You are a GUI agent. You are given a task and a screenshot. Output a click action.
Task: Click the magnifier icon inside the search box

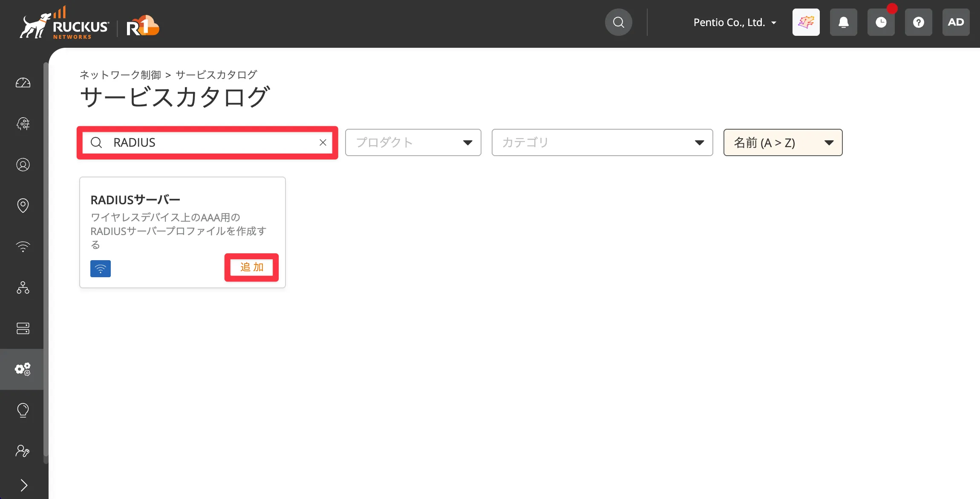point(97,142)
